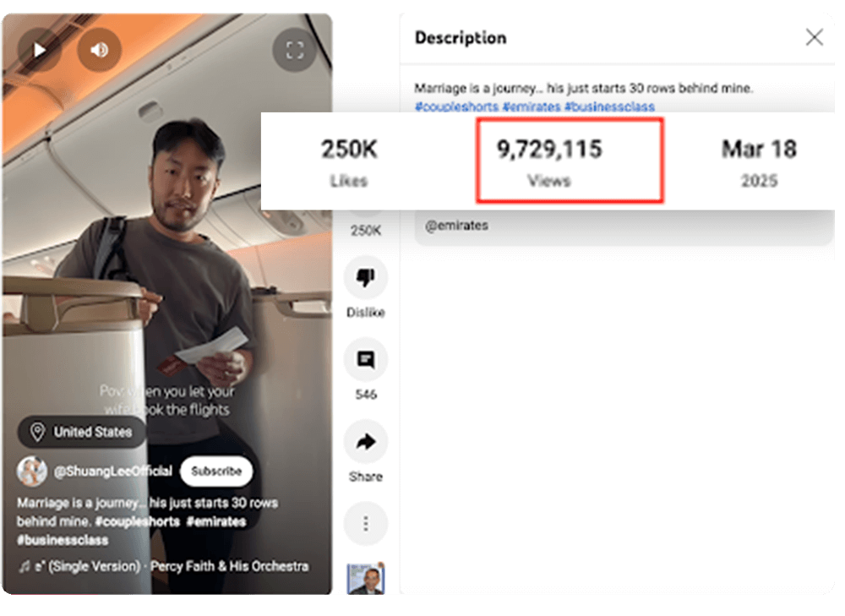
Task: Click the @emirates mention
Action: [x=456, y=226]
